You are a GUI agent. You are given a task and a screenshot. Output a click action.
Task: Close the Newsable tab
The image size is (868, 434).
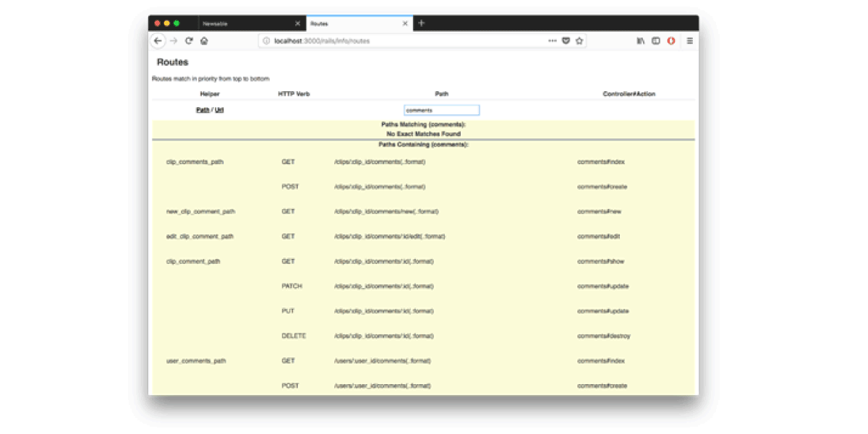point(297,24)
